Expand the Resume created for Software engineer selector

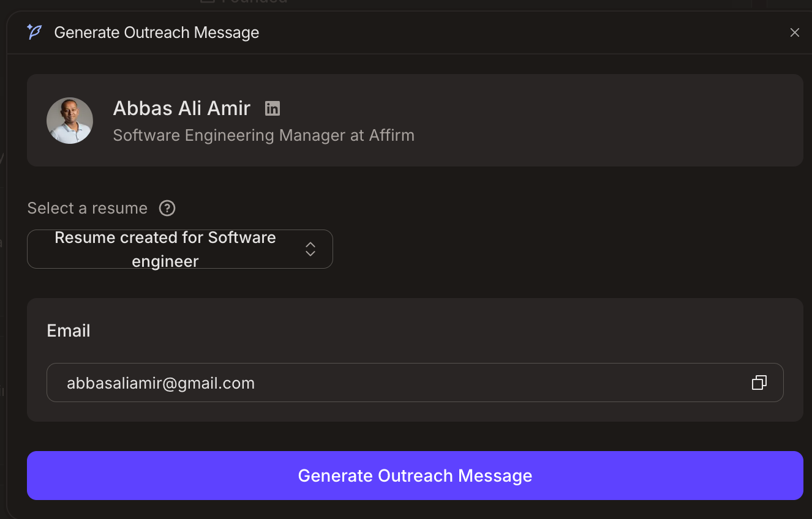tap(180, 248)
